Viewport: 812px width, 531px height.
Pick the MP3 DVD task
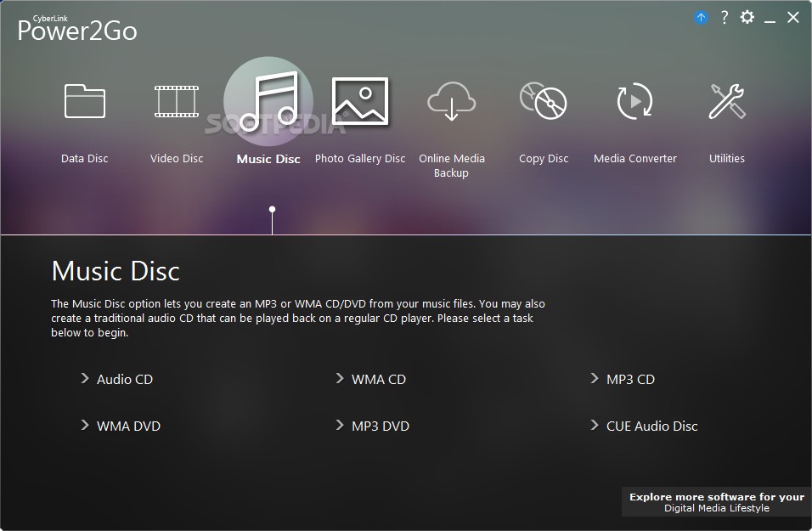[x=380, y=426]
